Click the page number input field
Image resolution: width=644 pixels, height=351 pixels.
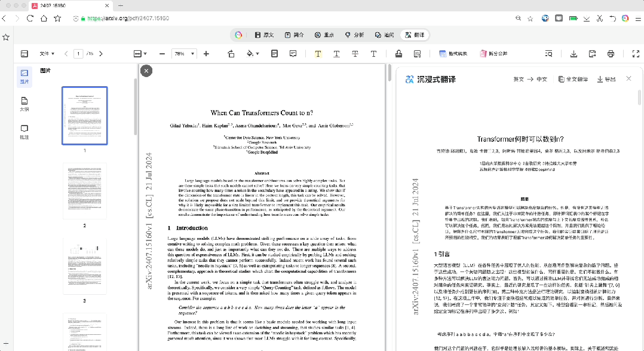tap(78, 53)
